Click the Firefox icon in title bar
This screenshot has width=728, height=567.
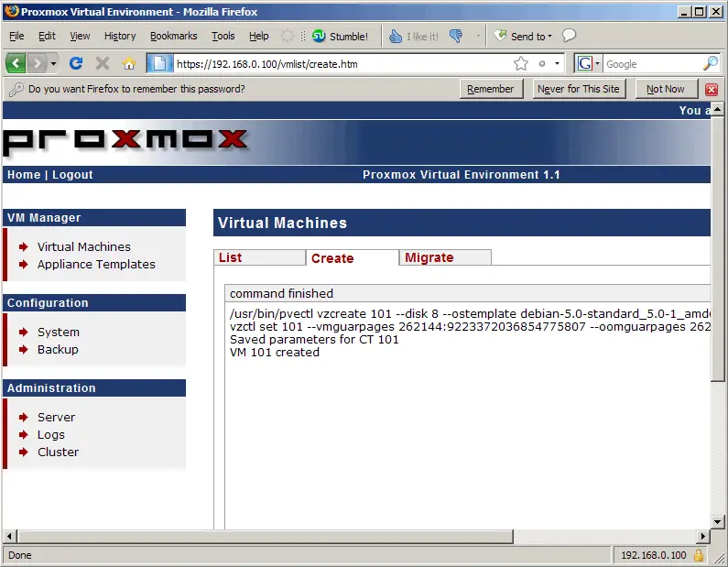pyautogui.click(x=12, y=11)
